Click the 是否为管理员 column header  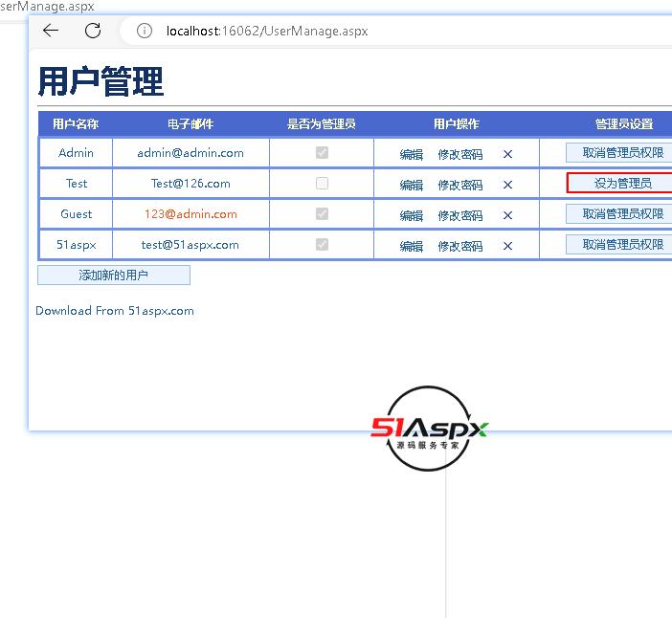pos(322,124)
